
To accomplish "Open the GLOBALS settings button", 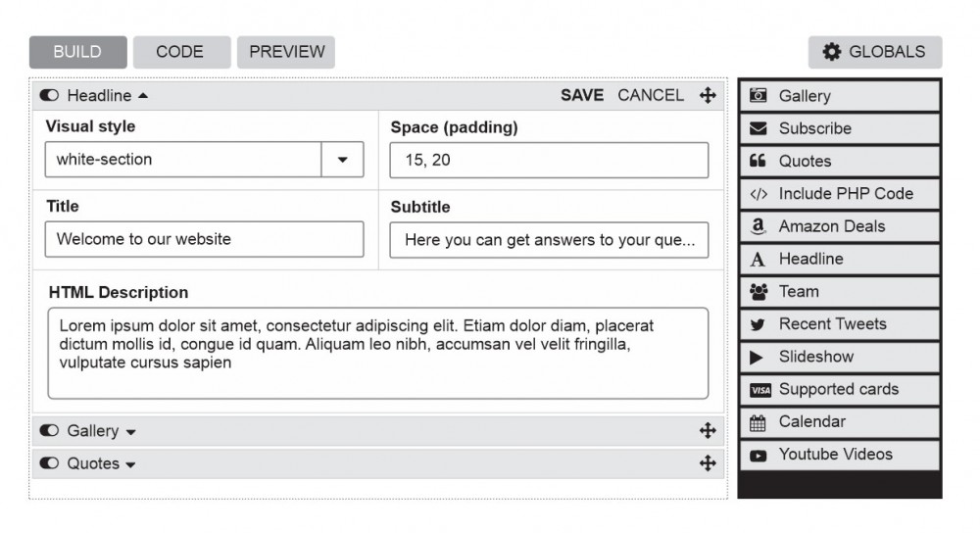I will tap(874, 52).
